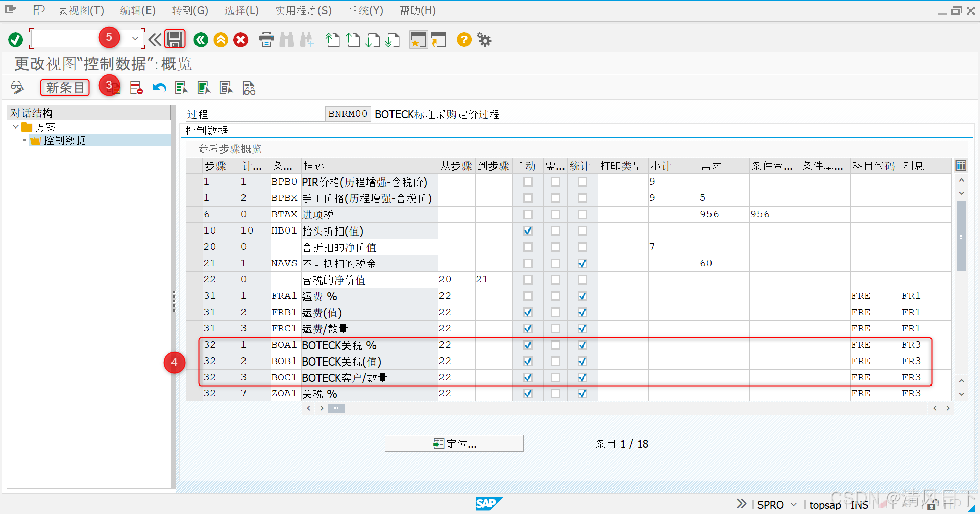
Task: Open table settings icon above scrollbar
Action: point(961,166)
